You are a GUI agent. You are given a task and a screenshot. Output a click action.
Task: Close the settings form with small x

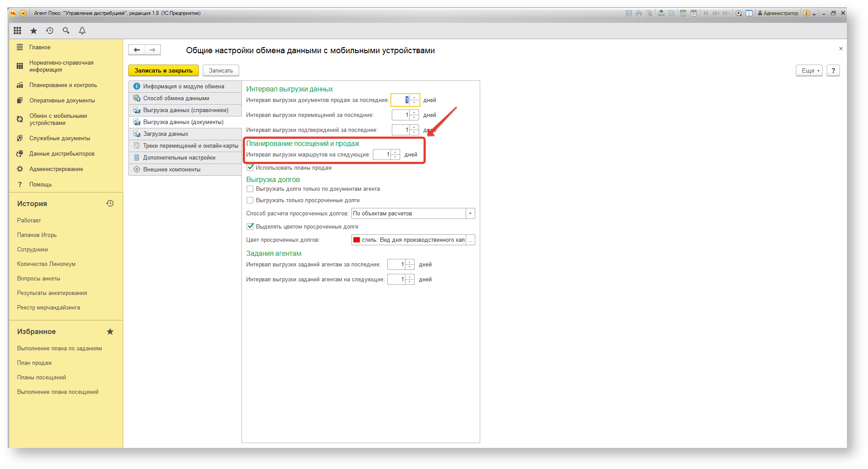(x=841, y=49)
